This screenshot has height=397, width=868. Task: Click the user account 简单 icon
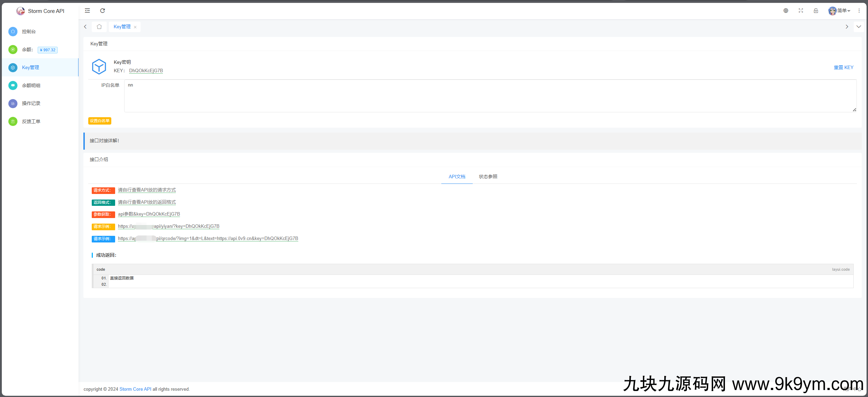click(832, 10)
